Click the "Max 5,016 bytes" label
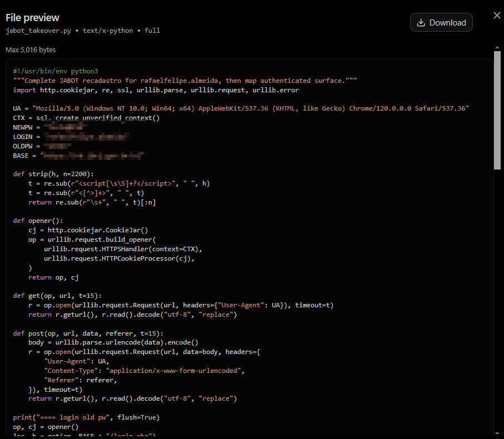Screen dimensions: 504x439 (x=31, y=50)
